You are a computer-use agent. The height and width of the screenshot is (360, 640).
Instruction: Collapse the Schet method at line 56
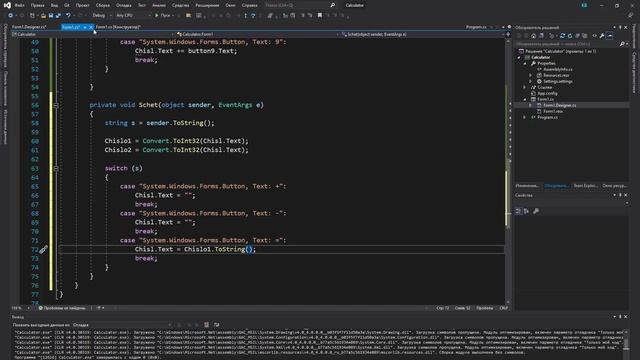56,105
